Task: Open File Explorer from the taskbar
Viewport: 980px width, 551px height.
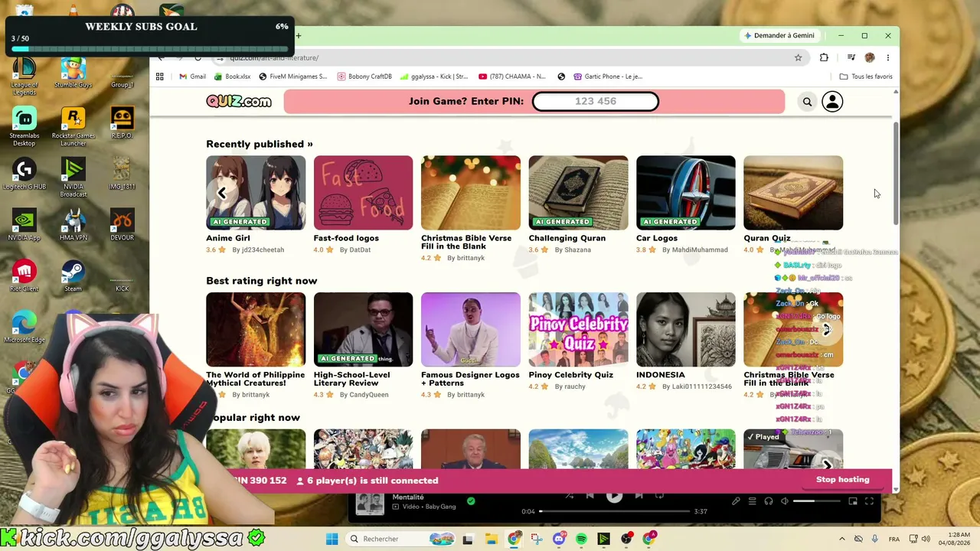Action: pos(492,539)
